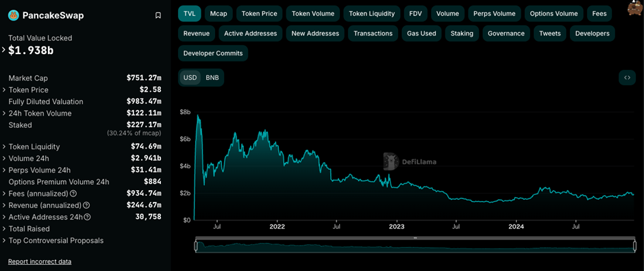The height and width of the screenshot is (271, 644).
Task: Click the Fully Diluted Valuation value $983.47m
Action: point(144,102)
